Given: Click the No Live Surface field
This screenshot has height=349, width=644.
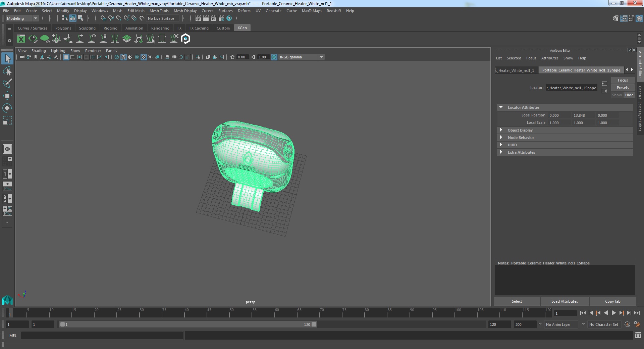Looking at the screenshot, I should [x=162, y=18].
